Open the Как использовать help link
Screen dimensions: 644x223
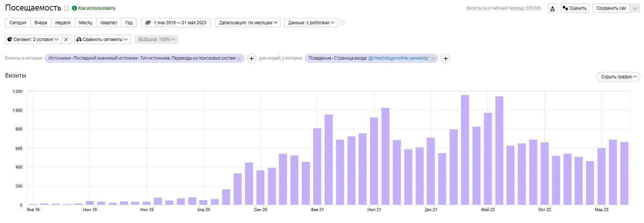point(96,8)
